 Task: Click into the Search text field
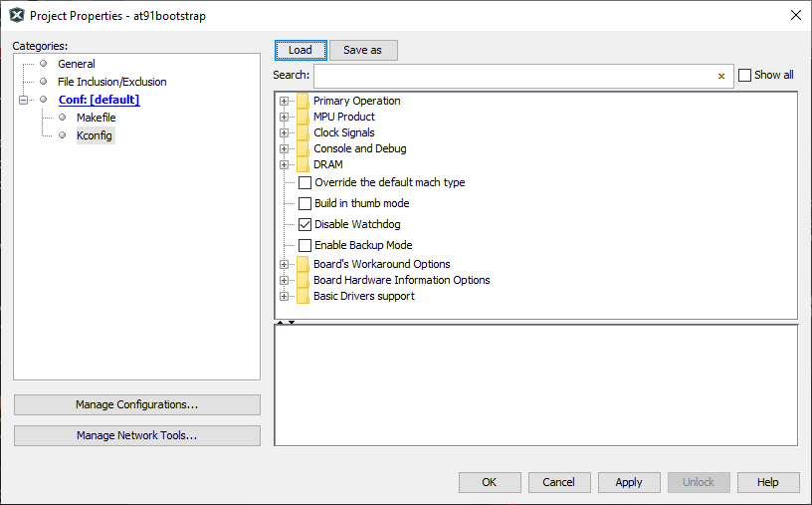click(512, 77)
